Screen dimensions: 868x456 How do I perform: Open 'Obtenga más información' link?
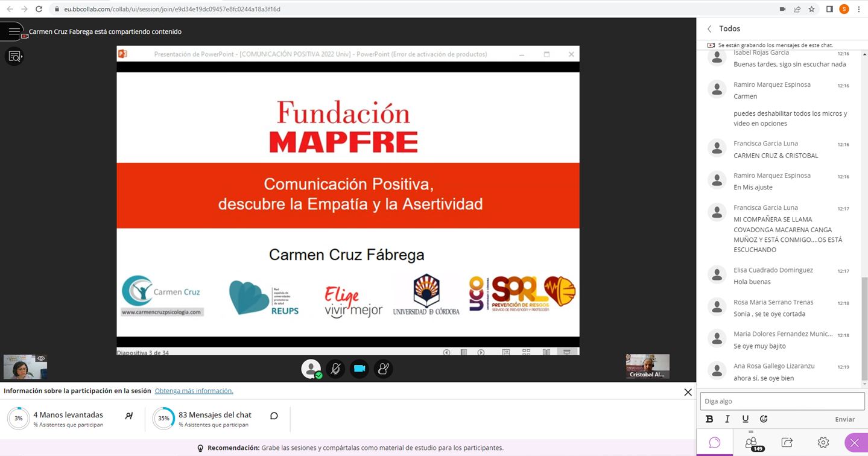point(194,391)
